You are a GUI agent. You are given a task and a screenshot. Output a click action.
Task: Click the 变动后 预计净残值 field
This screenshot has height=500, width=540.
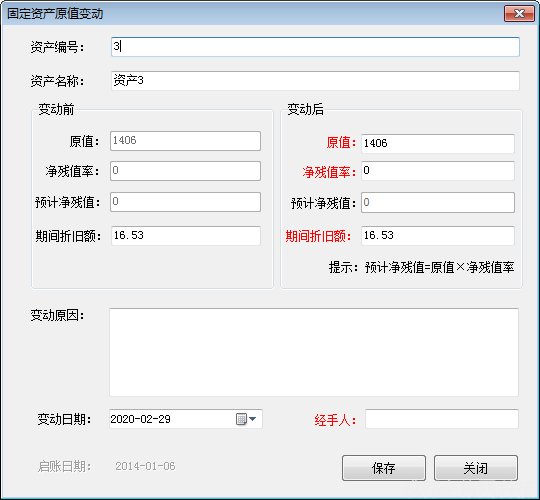pyautogui.click(x=438, y=202)
